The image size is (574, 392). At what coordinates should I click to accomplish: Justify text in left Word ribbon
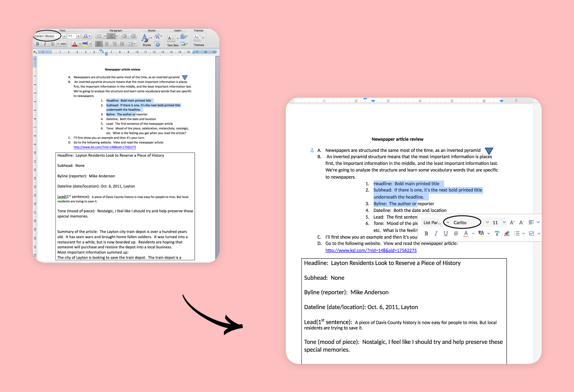pyautogui.click(x=122, y=44)
